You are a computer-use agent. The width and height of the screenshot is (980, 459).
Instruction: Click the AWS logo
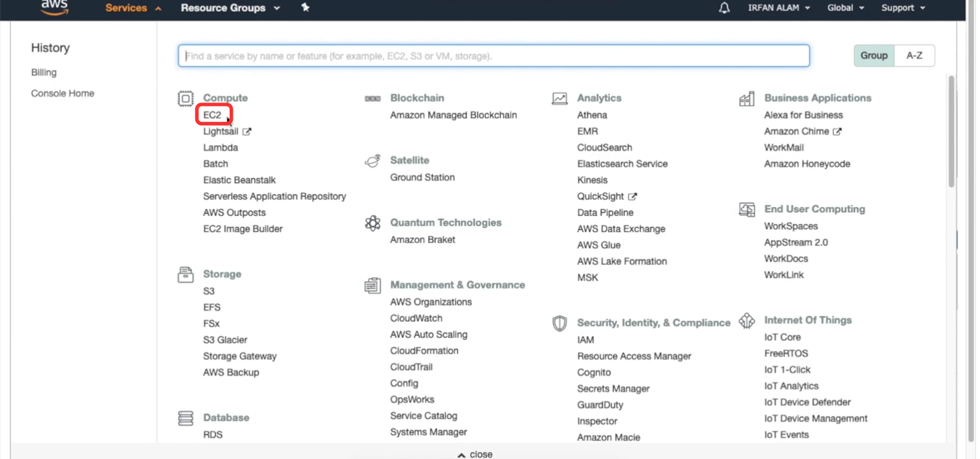coord(54,8)
